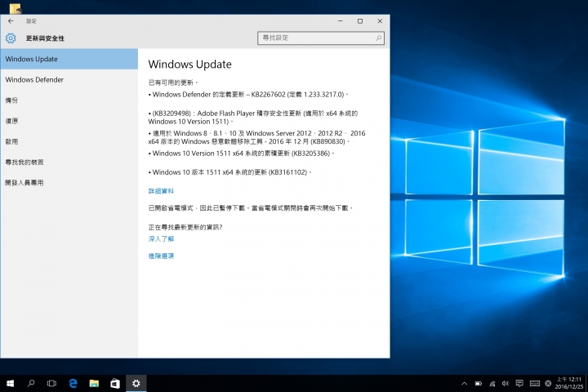Launch Microsoft Edge from taskbar
Viewport: 588px width, 392px height.
pos(73,383)
